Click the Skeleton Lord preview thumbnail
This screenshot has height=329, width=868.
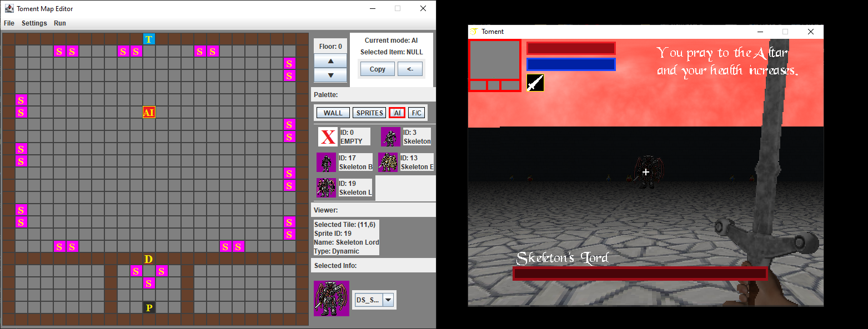[332, 298]
